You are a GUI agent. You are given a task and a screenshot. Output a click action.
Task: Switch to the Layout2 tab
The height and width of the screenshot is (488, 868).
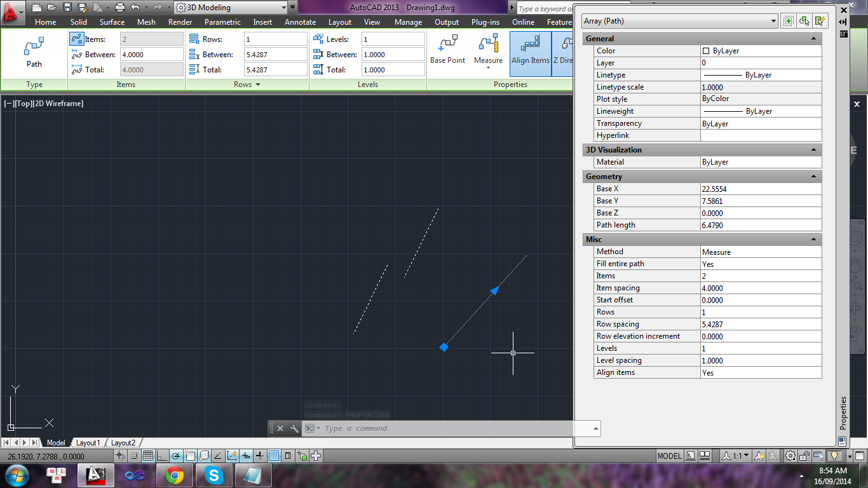[123, 443]
